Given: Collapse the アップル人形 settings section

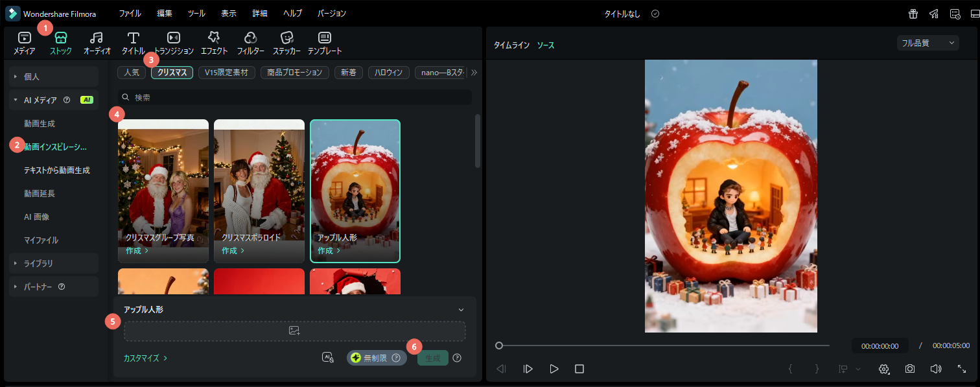Looking at the screenshot, I should (460, 309).
